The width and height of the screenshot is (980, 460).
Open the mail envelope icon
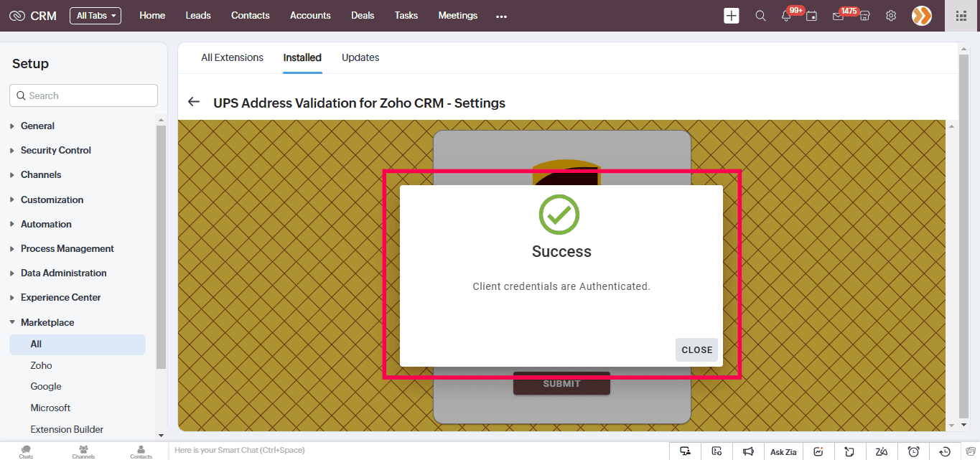pos(838,16)
